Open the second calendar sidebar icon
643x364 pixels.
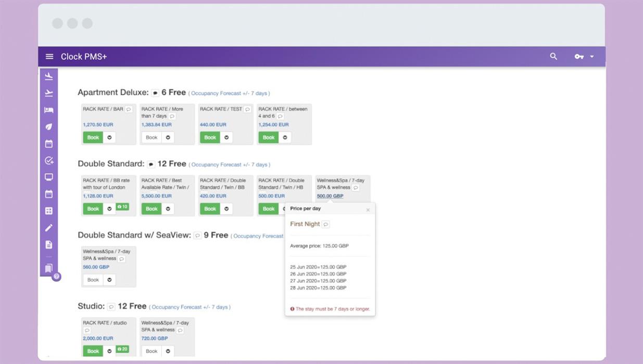coord(49,194)
